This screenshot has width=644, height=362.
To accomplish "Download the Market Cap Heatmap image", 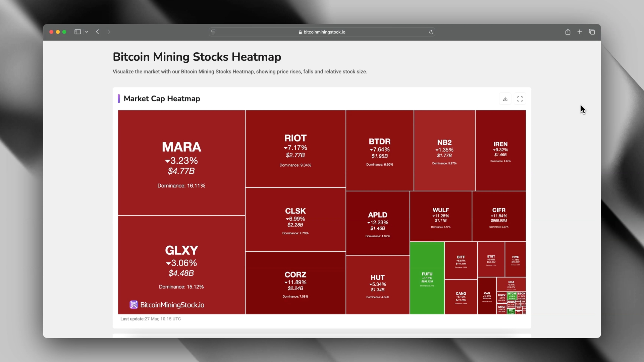I will pos(505,99).
